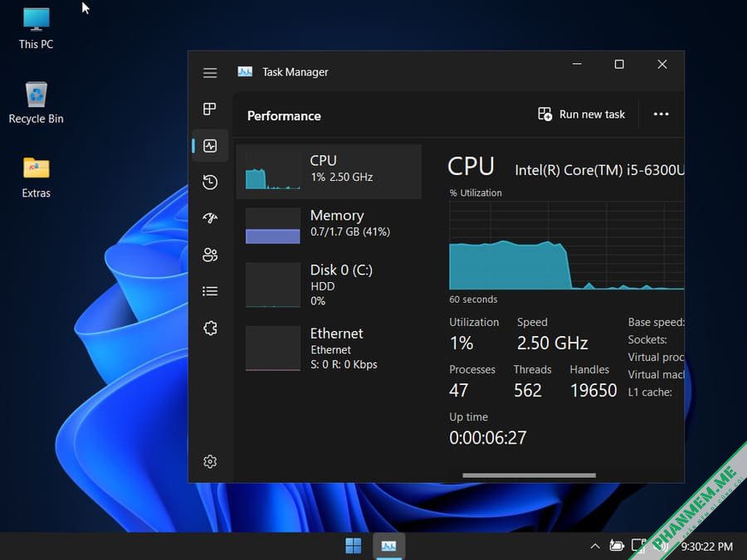The image size is (747, 560).
Task: Open the Details list page icon
Action: point(210,291)
